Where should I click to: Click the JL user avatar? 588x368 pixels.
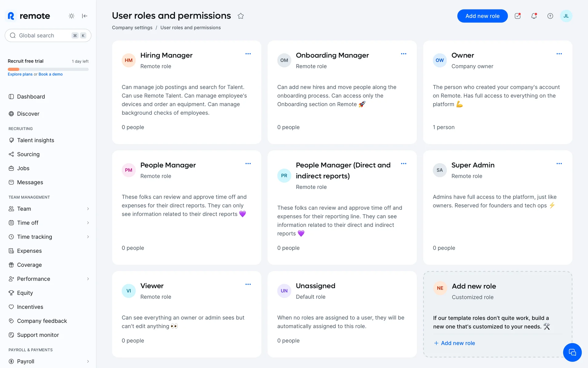tap(566, 16)
